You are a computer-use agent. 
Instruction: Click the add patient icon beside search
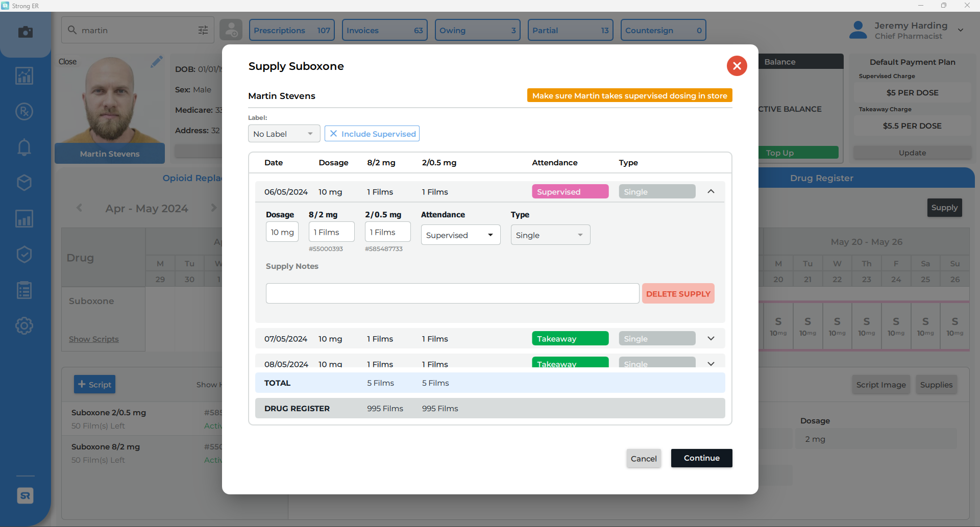[231, 30]
